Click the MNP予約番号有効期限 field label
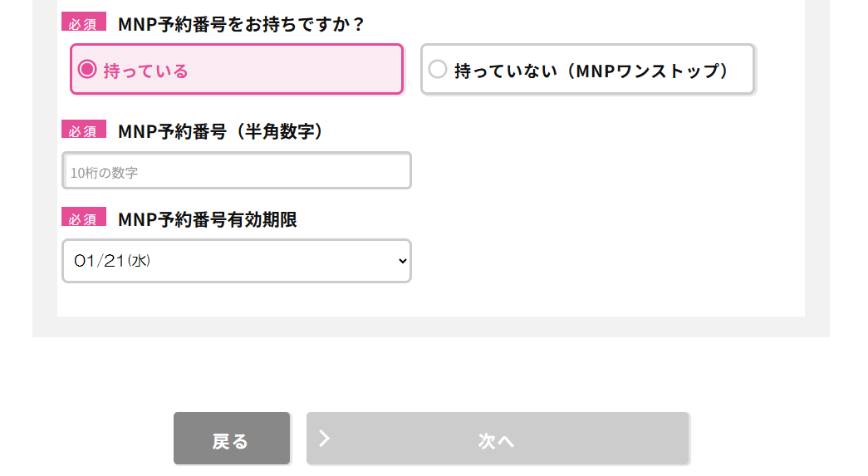 coord(208,219)
